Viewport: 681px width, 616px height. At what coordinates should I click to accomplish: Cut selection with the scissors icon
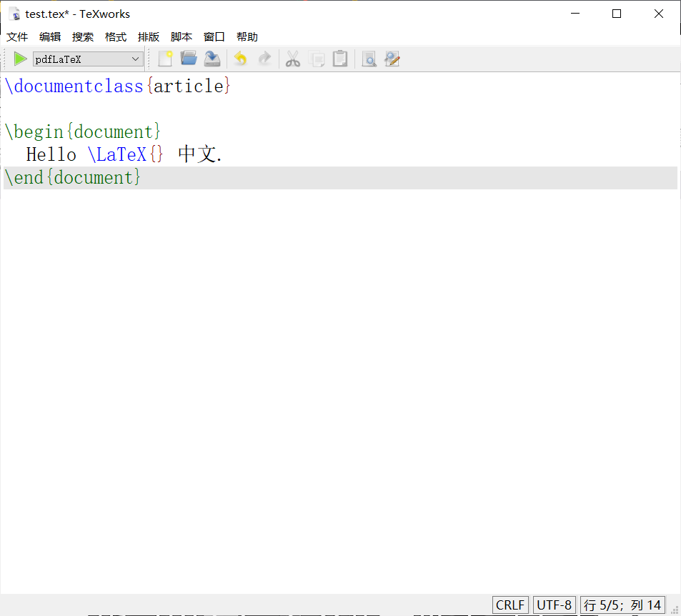click(293, 59)
